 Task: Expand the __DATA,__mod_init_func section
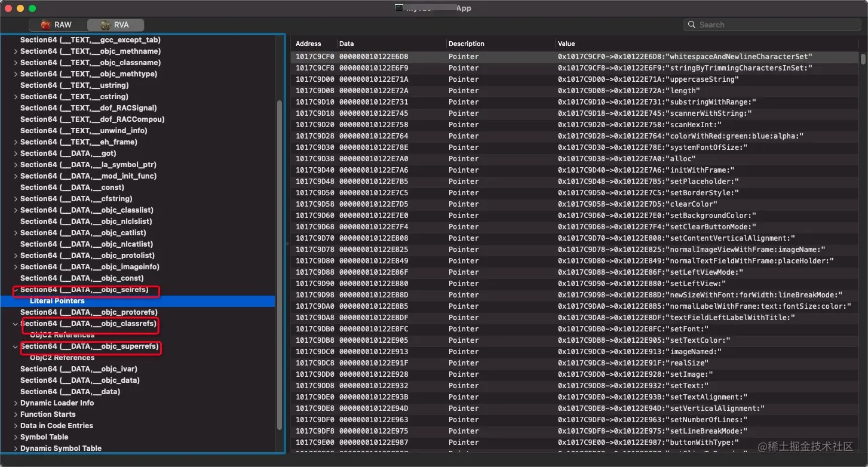[x=16, y=176]
